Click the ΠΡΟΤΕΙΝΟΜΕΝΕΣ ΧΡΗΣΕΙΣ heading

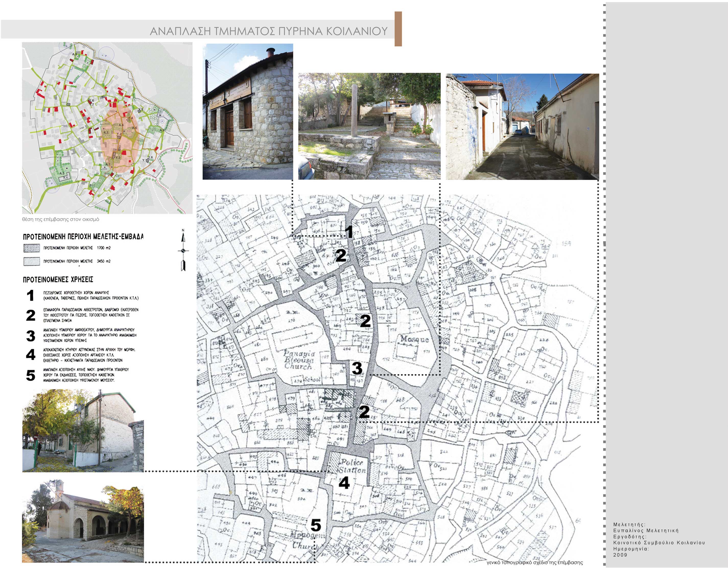point(58,279)
